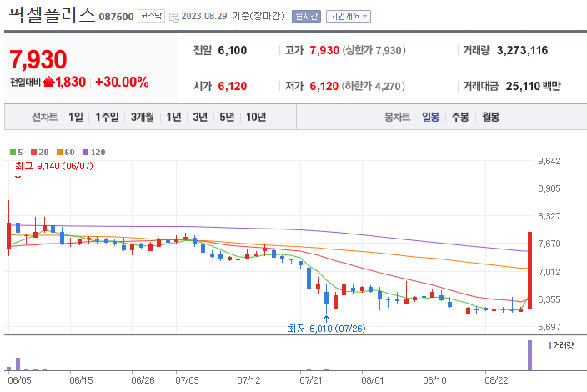Select the 1년 line chart tab
This screenshot has width=587, height=392.
pyautogui.click(x=173, y=118)
